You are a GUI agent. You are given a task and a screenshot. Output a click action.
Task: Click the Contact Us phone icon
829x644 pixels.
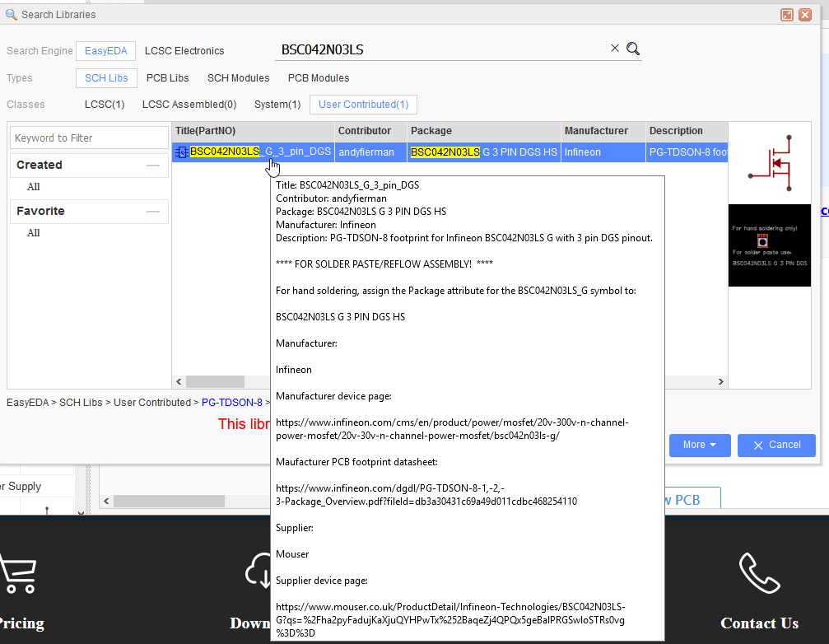point(759,573)
